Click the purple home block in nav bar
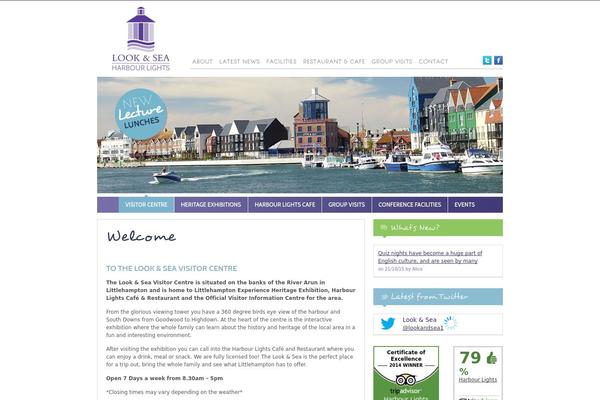 coord(108,205)
